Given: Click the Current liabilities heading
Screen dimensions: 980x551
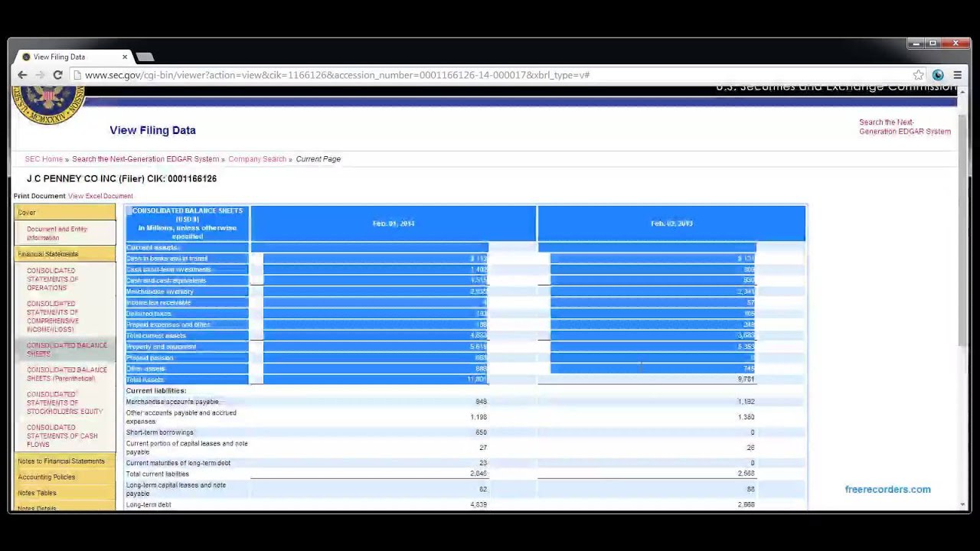Looking at the screenshot, I should pos(156,391).
